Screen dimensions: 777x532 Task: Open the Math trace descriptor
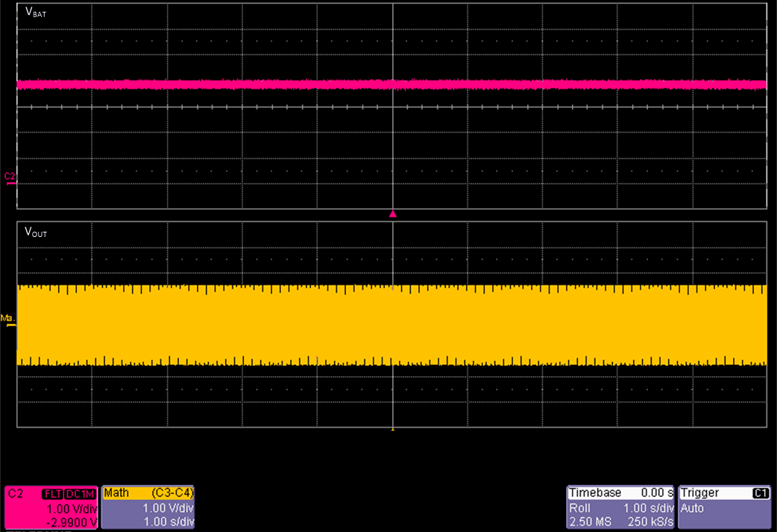point(148,508)
